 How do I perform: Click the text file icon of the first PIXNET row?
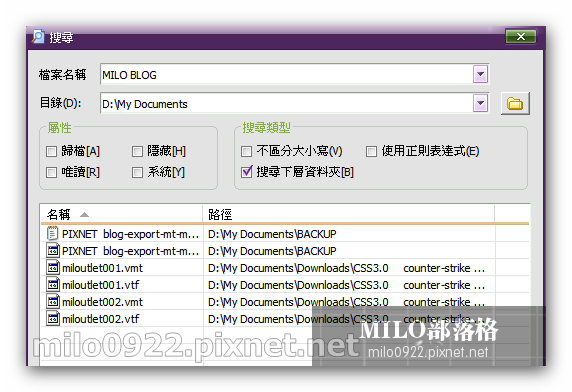[53, 233]
